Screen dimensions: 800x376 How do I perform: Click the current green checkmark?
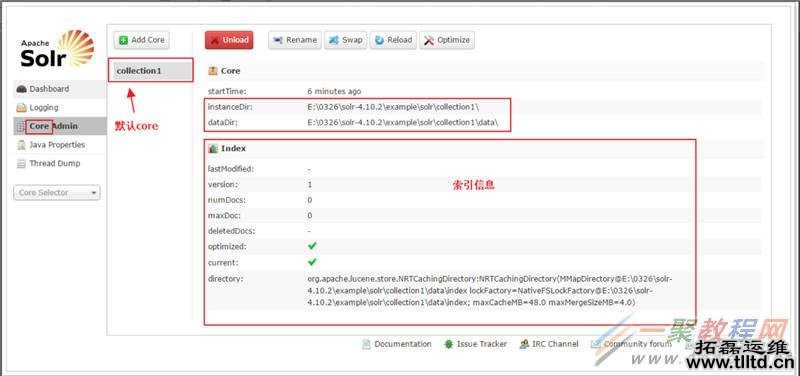[312, 262]
